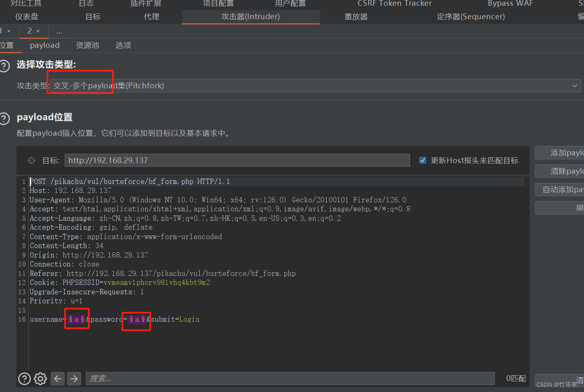Viewport: 584px width, 392px height.
Task: Switch to the 位置 positions sub-tab
Action: 7,45
